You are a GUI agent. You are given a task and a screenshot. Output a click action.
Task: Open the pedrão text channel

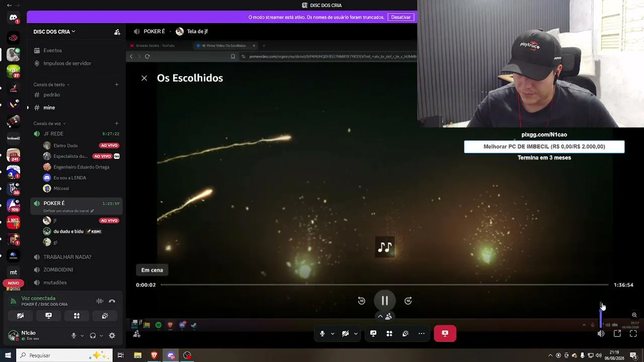coord(75,95)
